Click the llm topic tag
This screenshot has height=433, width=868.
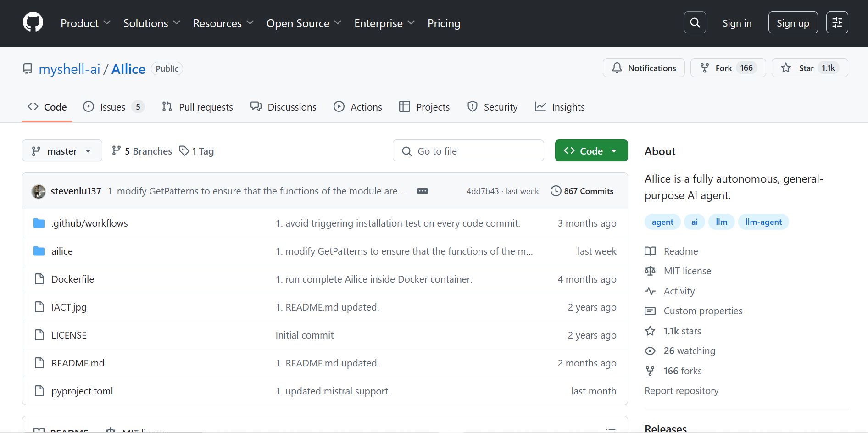pos(722,222)
